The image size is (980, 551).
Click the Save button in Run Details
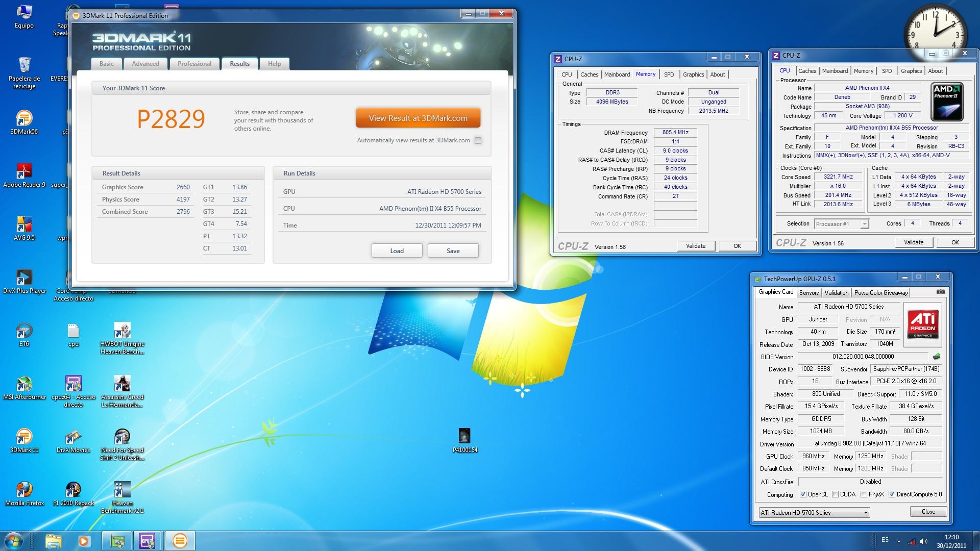(x=453, y=251)
